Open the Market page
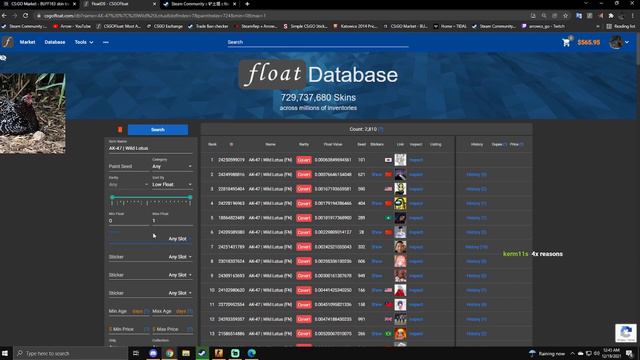Screen dimensions: 640x360 27,42
